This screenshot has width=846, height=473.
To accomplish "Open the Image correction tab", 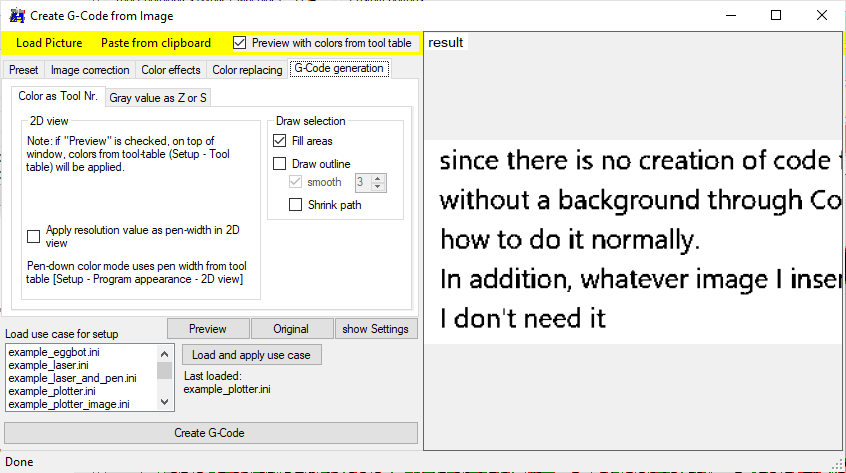I will [x=90, y=70].
